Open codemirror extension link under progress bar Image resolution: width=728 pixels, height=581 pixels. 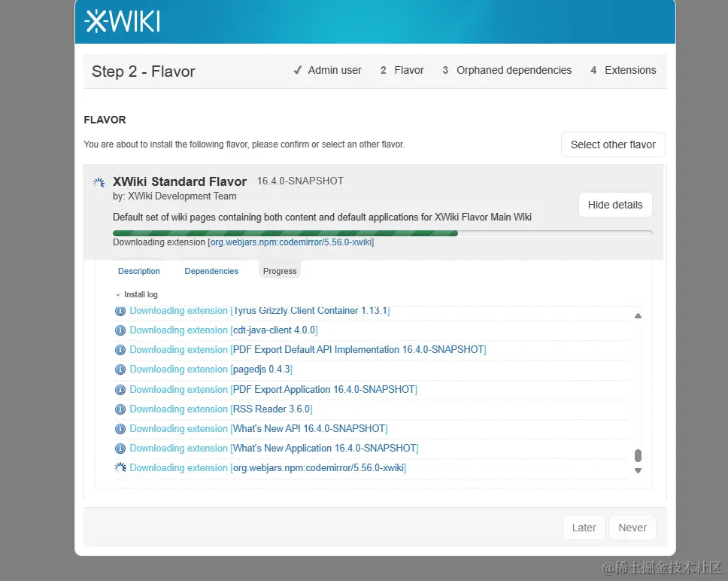click(290, 242)
